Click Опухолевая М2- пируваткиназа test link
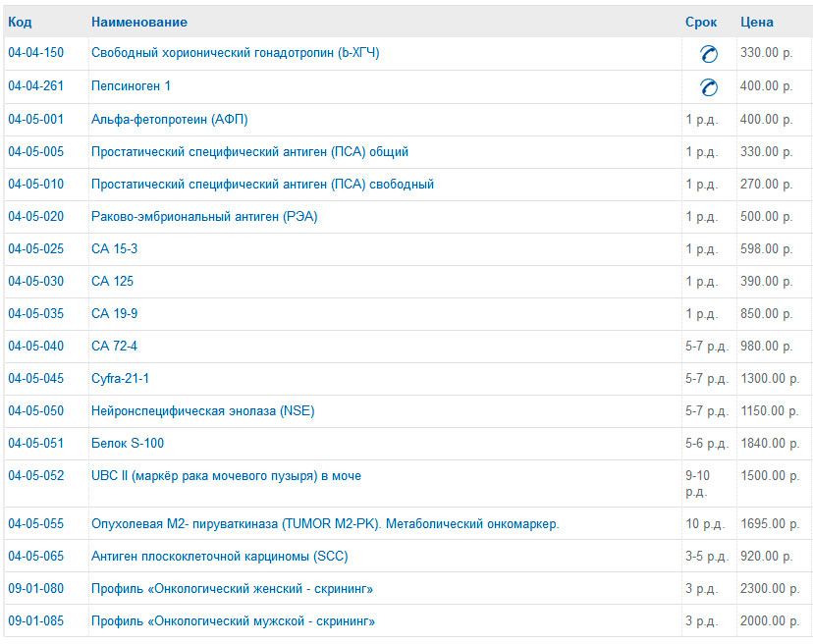Screen dimensions: 813x644 (325, 524)
